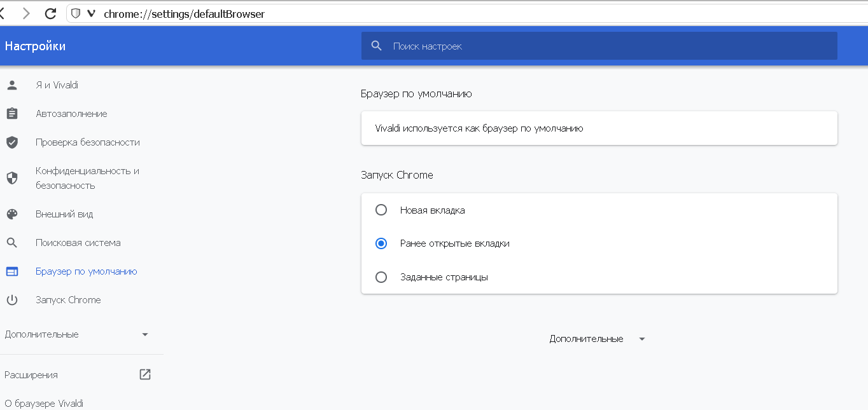Expand Дополнительные below the startup options
Screen dimensions: 868x410
click(x=598, y=339)
